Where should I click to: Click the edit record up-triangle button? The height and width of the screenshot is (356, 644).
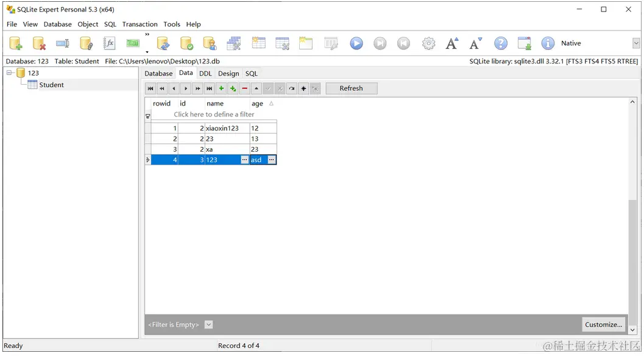point(257,88)
